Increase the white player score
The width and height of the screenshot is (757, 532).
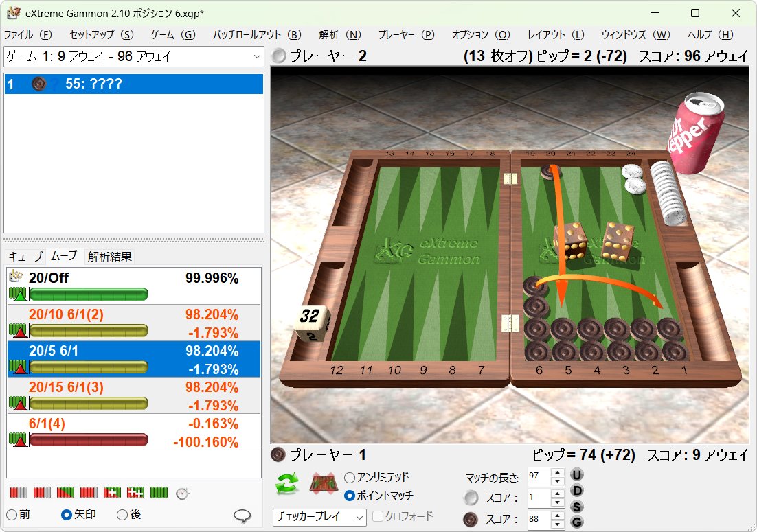(558, 494)
